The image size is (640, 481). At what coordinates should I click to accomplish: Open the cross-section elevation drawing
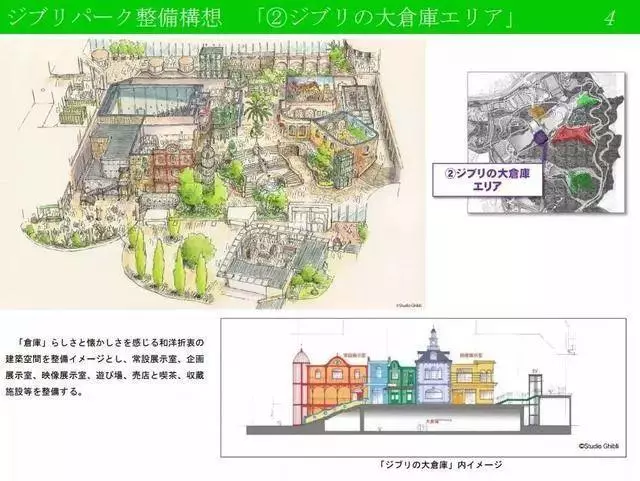coord(423,387)
